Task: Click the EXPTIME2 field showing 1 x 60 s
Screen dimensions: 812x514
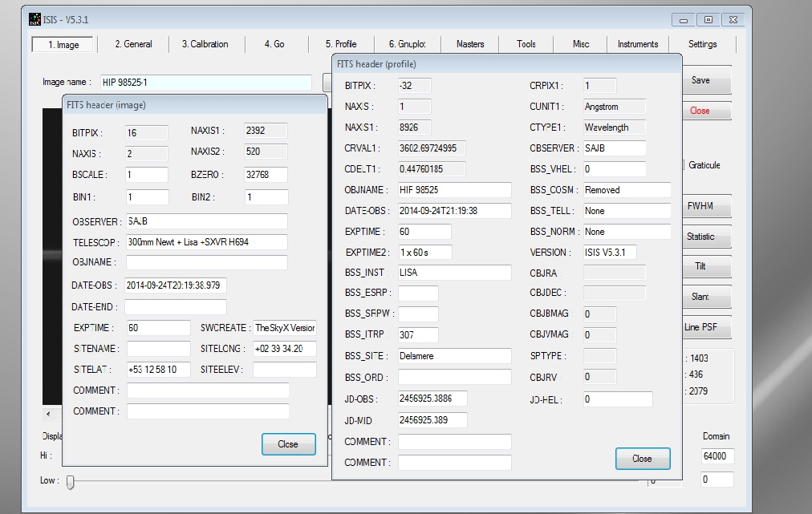Action: (x=426, y=252)
